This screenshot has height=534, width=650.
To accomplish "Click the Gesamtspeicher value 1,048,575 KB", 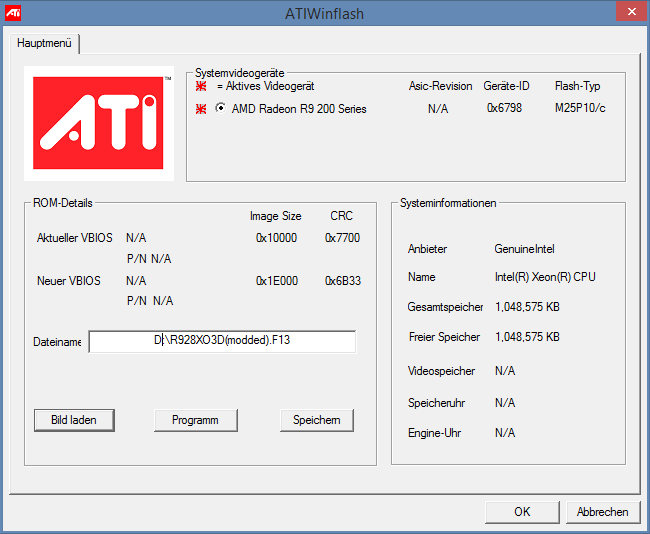I will pos(527,307).
